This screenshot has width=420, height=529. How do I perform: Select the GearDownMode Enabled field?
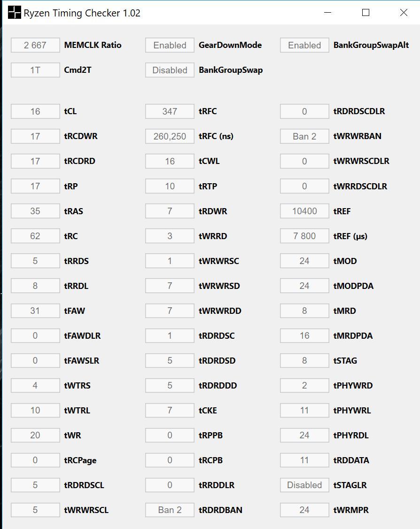(170, 45)
